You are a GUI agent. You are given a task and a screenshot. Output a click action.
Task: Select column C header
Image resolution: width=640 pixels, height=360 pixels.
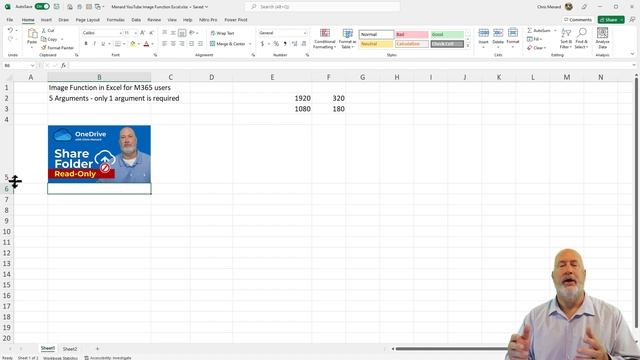coord(170,77)
